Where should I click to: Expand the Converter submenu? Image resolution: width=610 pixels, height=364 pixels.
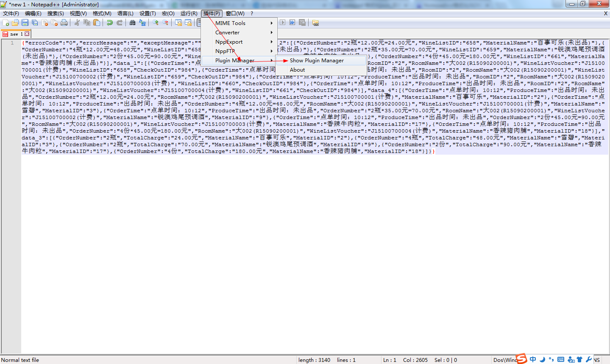tap(239, 33)
